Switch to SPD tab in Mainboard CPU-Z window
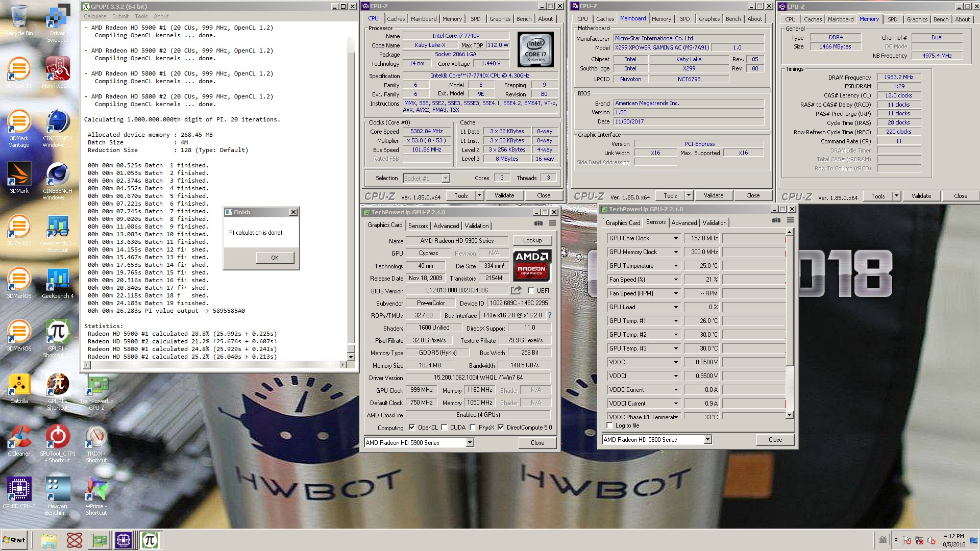 pyautogui.click(x=684, y=19)
